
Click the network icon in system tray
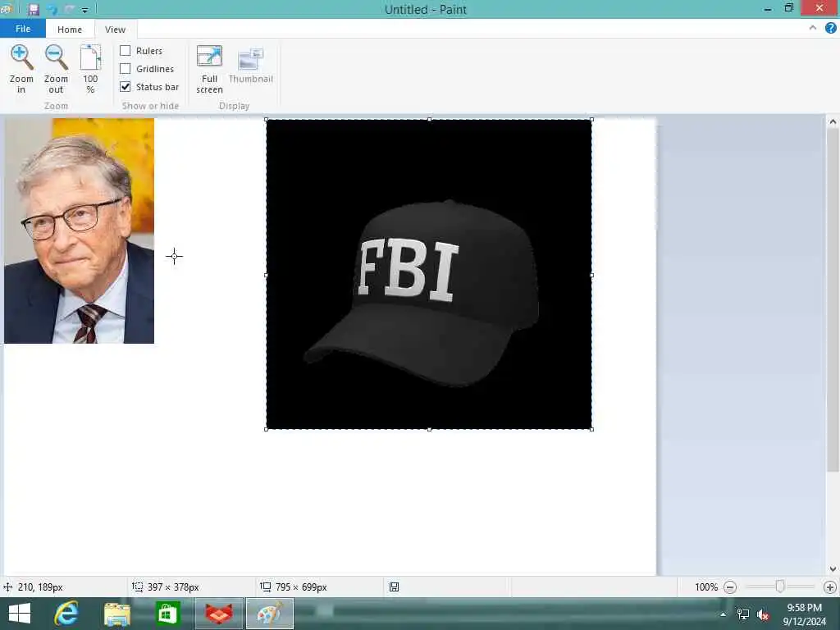click(743, 614)
